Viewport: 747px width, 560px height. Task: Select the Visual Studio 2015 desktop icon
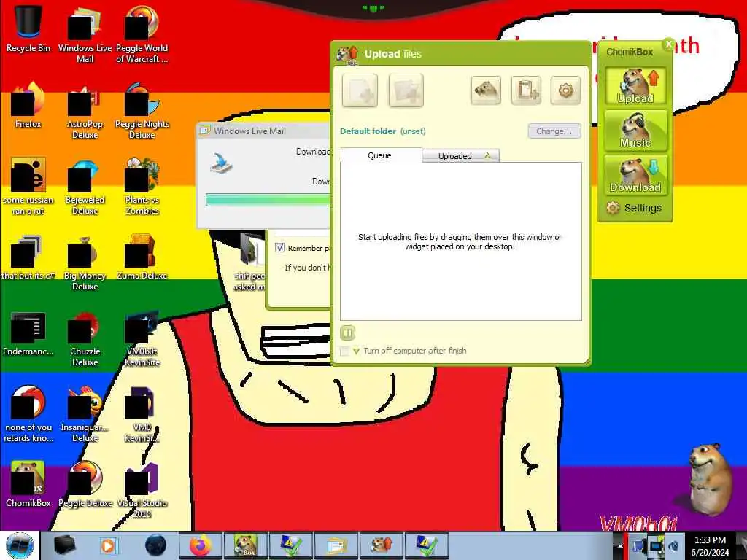[142, 491]
